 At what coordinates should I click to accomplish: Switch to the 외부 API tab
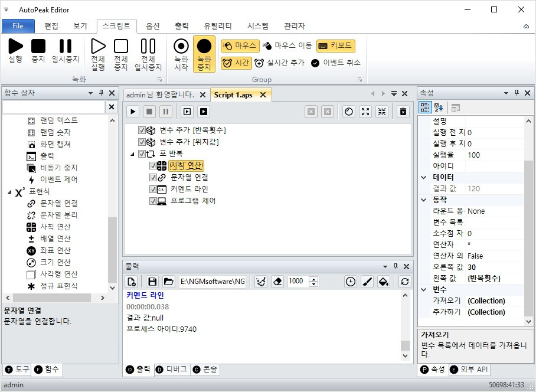pos(469,369)
